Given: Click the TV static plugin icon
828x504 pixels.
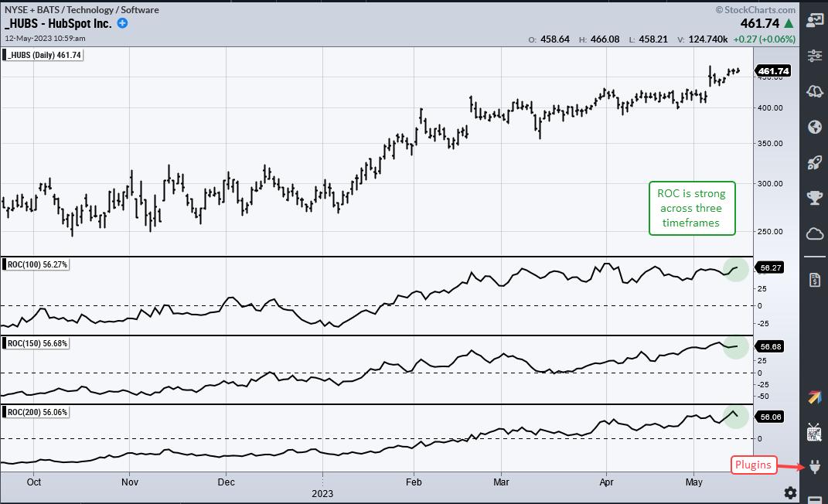Looking at the screenshot, I should (814, 432).
